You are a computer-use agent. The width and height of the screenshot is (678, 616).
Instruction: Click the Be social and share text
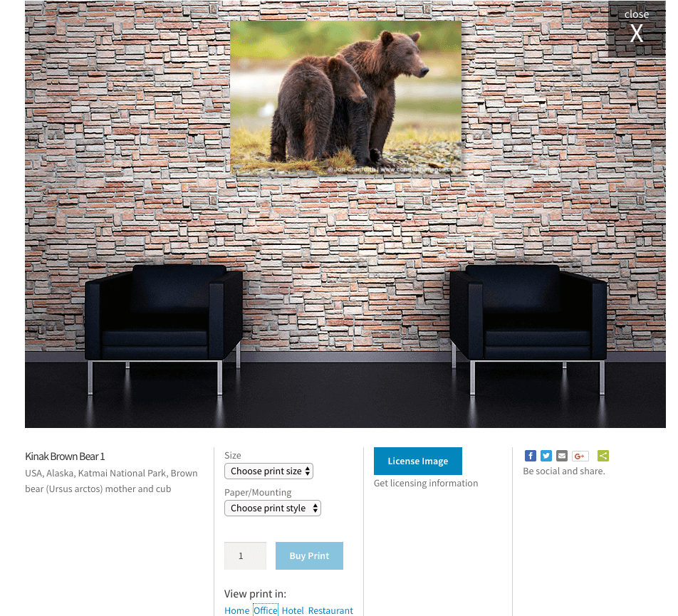click(x=564, y=471)
